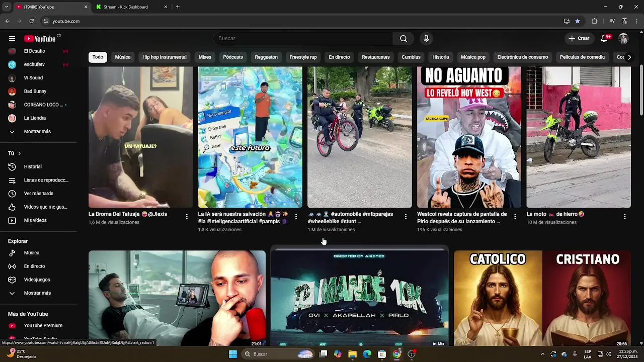Show hidden system tray icons

click(542, 354)
